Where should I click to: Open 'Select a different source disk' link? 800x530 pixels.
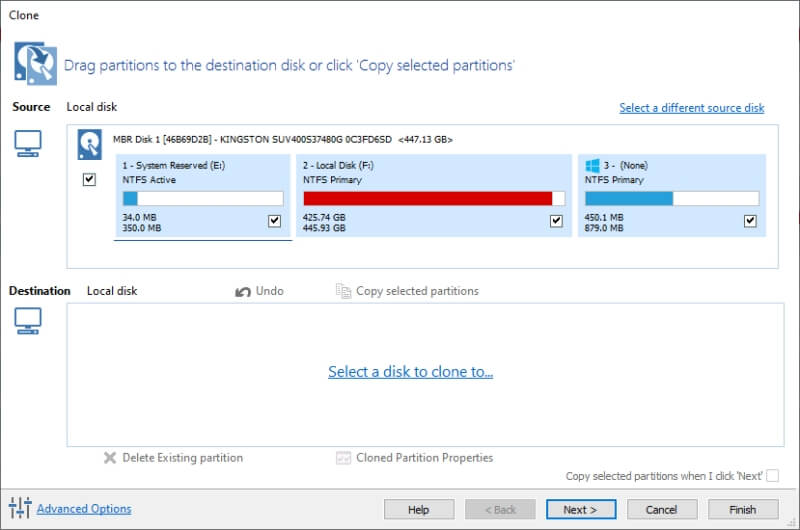tap(691, 108)
